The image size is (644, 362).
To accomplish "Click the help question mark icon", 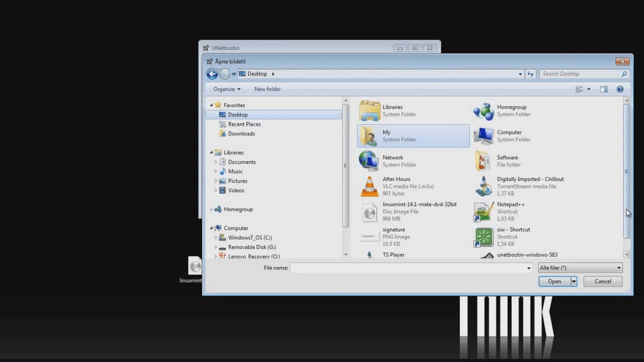I will coord(620,89).
